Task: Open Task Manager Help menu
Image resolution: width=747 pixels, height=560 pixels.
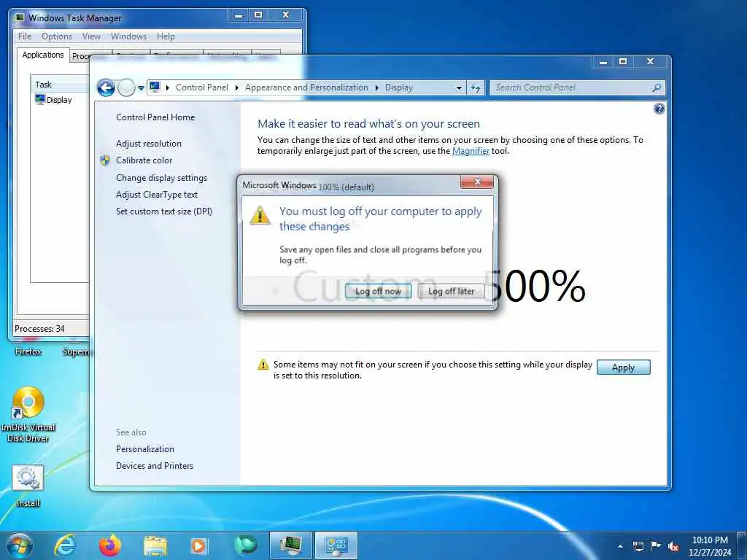Action: point(166,36)
